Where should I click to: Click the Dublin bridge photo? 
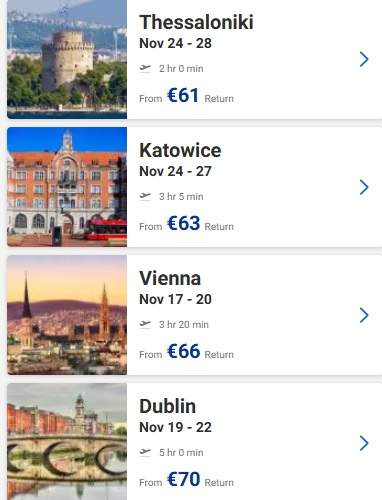pyautogui.click(x=67, y=441)
